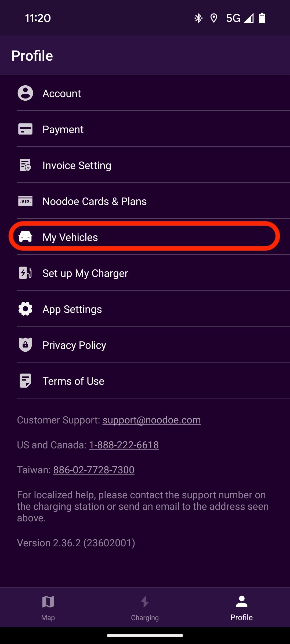Image resolution: width=290 pixels, height=644 pixels.
Task: Switch to the Charging tab
Action: tap(145, 607)
